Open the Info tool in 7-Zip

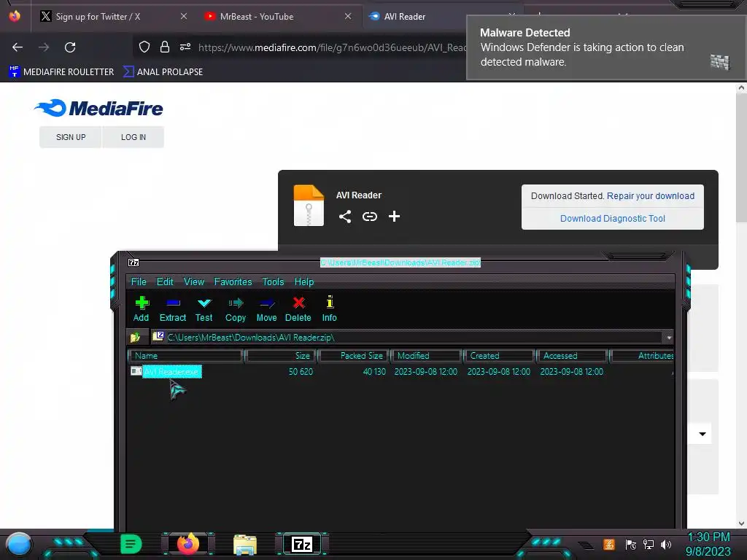(x=330, y=309)
